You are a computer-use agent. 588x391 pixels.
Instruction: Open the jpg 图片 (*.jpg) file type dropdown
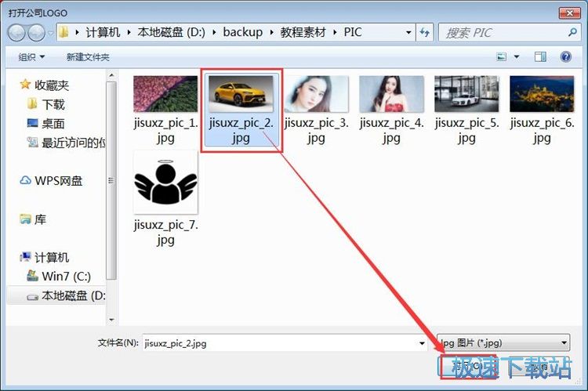point(503,343)
